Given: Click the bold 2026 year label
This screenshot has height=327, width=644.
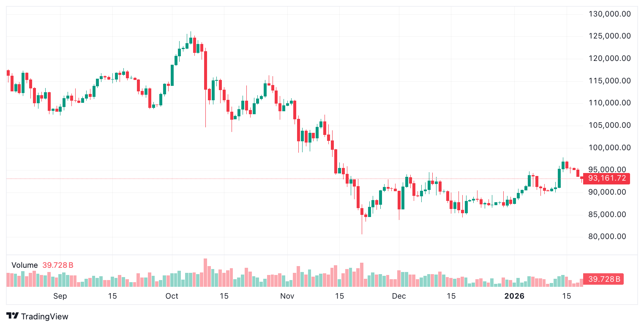Looking at the screenshot, I should [514, 296].
